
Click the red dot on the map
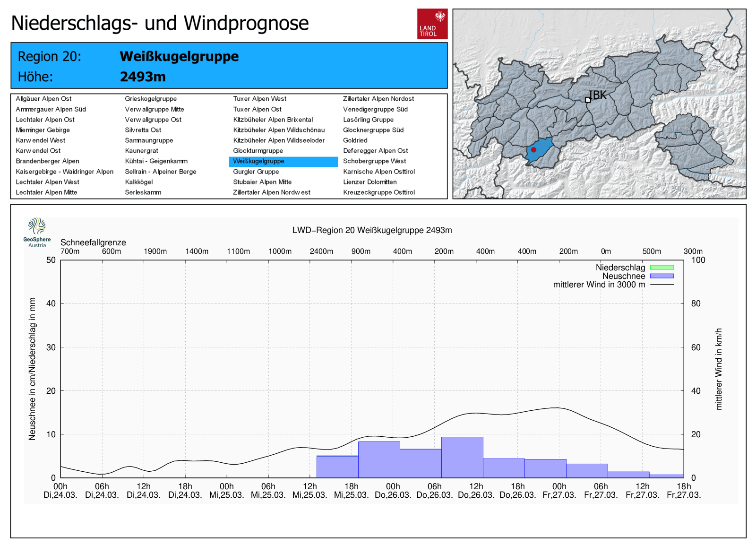coord(533,150)
